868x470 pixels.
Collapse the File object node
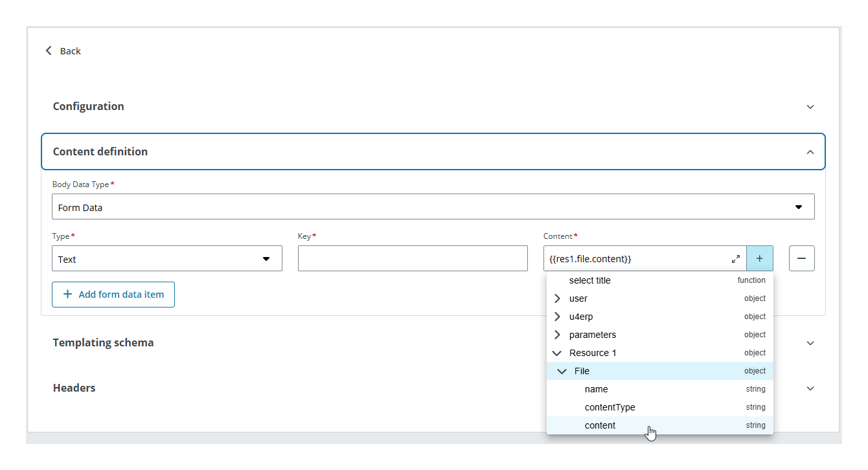point(562,371)
